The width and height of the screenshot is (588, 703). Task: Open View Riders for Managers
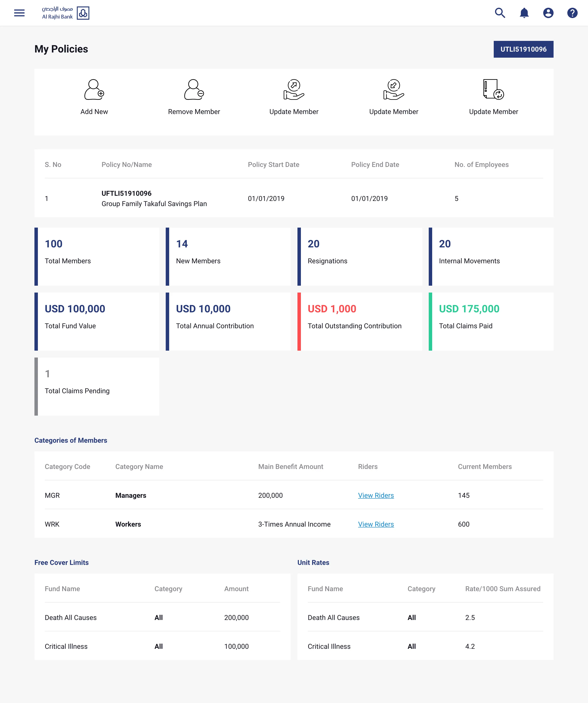[x=376, y=495]
